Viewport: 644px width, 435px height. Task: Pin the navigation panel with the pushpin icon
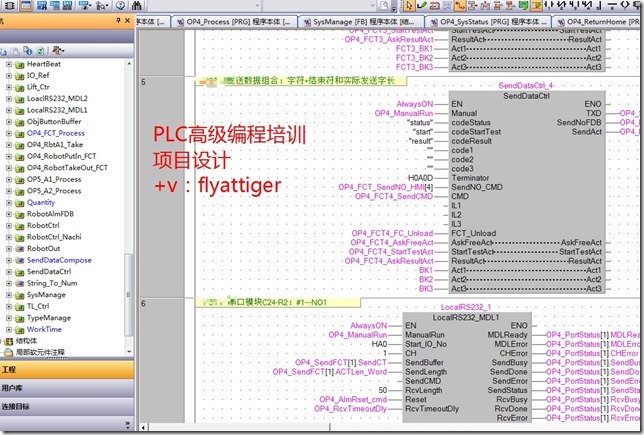tap(118, 20)
